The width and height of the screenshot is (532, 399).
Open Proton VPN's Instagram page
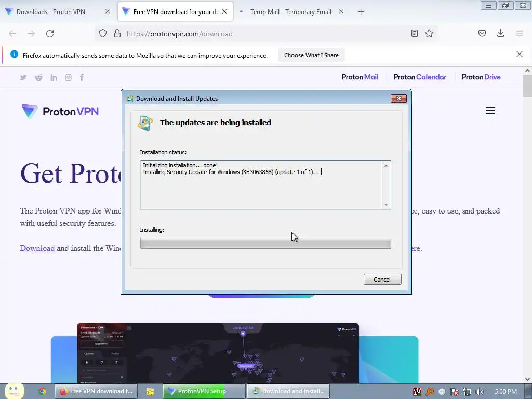point(68,77)
